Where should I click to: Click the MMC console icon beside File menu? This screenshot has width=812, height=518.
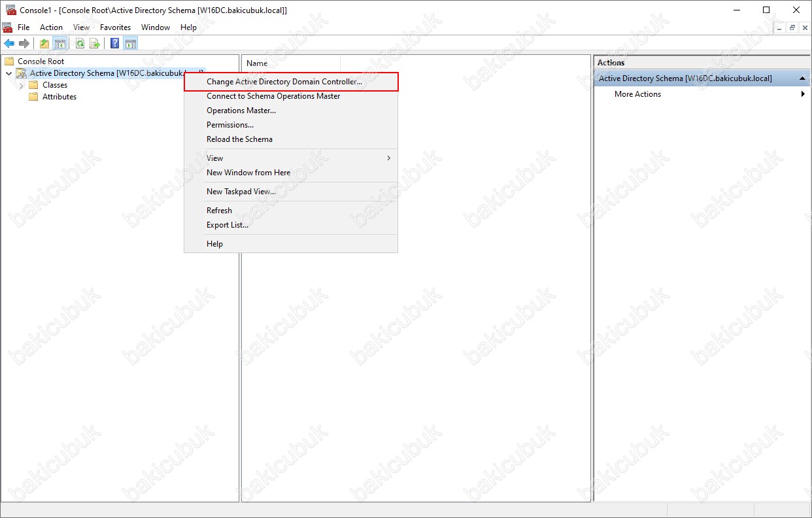7,27
